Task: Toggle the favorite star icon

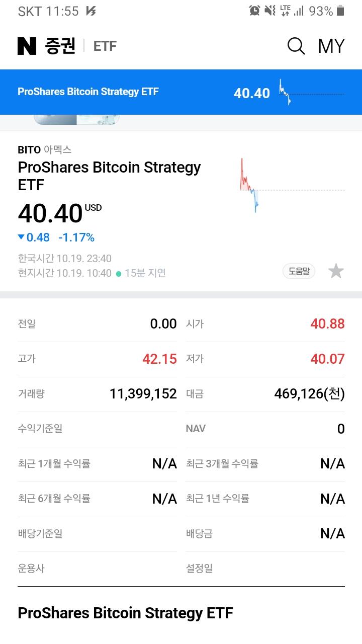Action: 336,271
